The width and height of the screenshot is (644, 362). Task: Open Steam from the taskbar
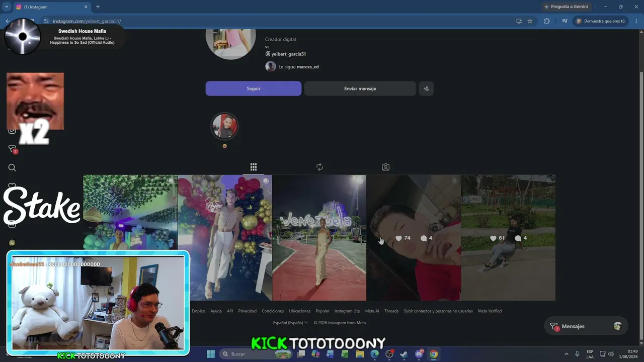click(x=404, y=354)
